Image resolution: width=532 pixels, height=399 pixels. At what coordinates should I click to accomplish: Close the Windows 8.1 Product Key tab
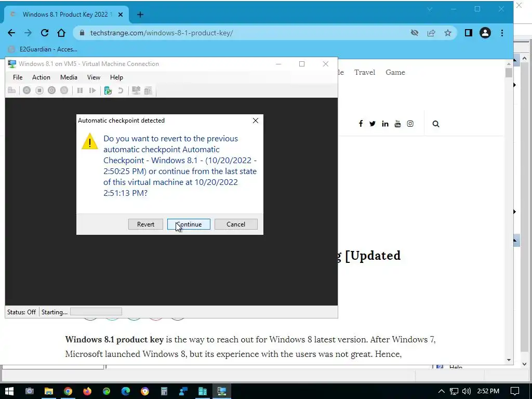(x=121, y=15)
